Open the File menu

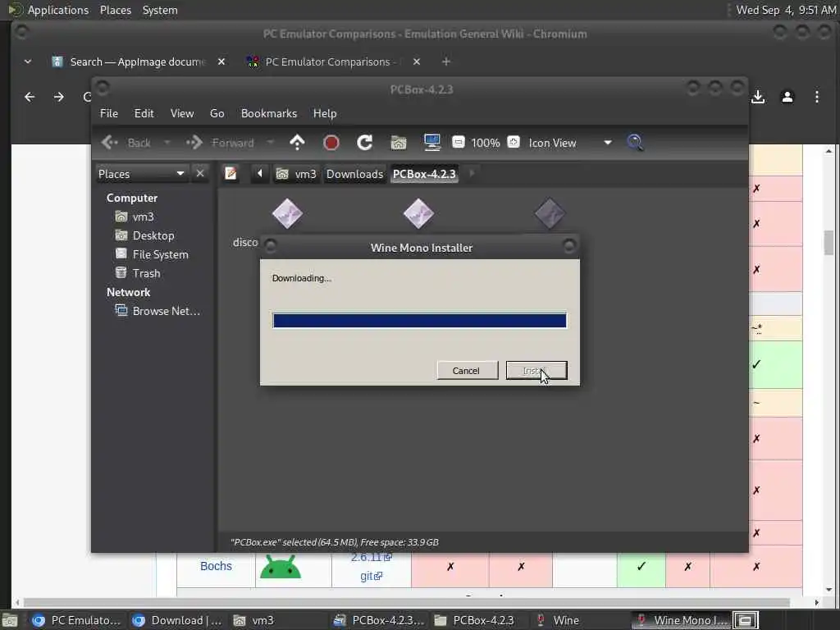point(109,113)
